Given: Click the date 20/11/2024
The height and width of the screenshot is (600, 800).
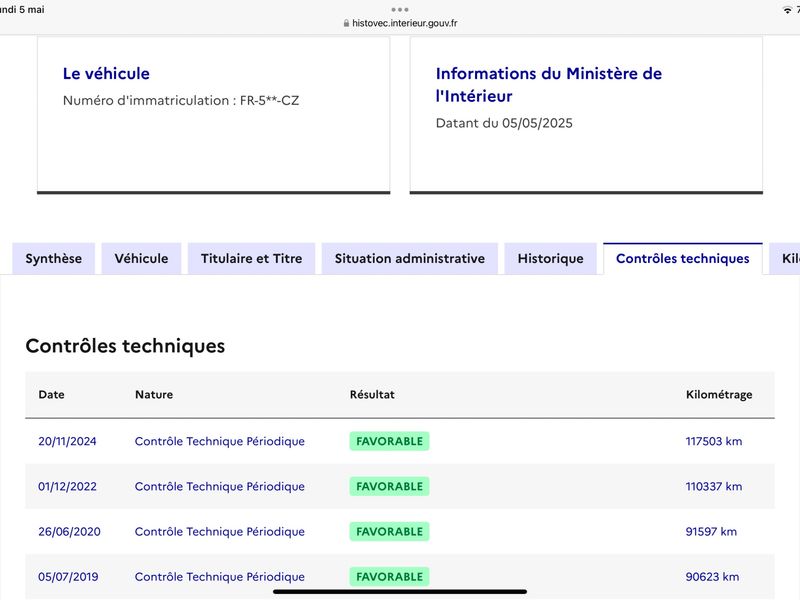Looking at the screenshot, I should tap(67, 441).
